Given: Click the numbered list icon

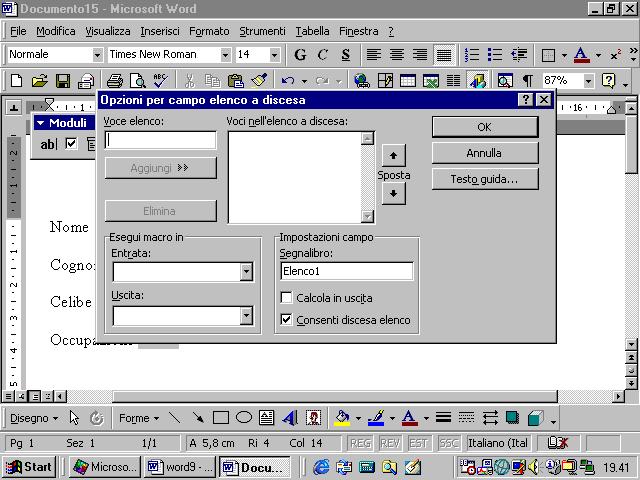Looking at the screenshot, I should 472,55.
